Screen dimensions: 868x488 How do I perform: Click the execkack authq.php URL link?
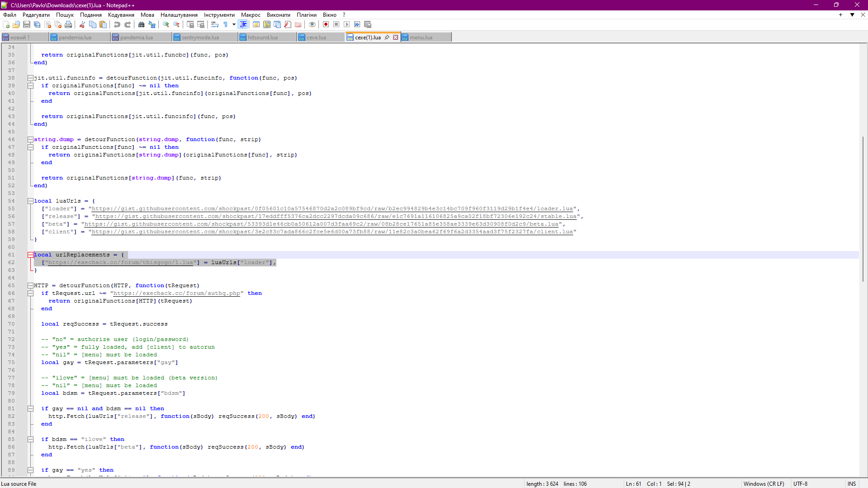point(176,293)
